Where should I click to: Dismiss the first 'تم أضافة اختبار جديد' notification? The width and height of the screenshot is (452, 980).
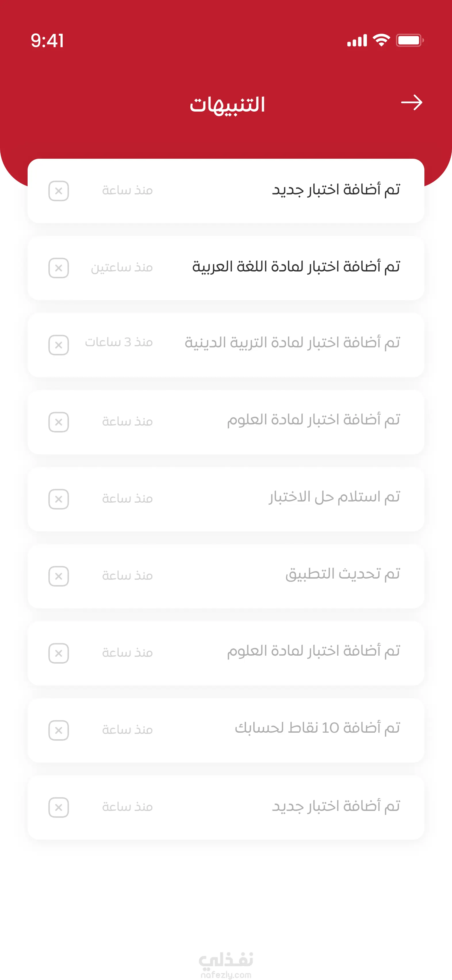click(x=59, y=191)
